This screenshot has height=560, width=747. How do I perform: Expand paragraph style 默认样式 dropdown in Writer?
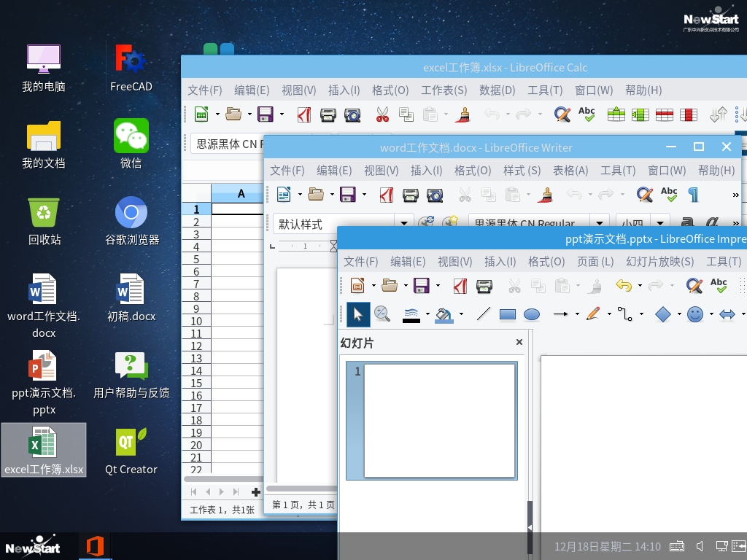(404, 223)
